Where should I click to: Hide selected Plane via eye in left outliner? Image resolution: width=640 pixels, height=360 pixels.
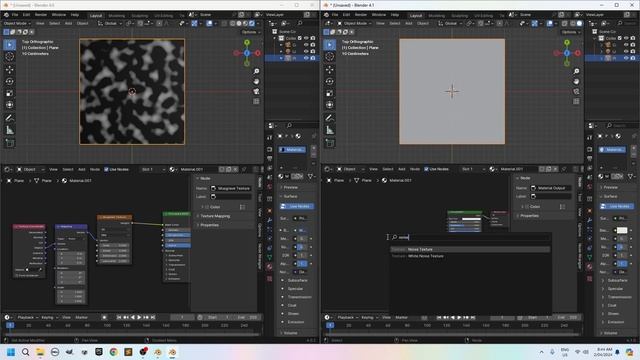click(306, 58)
